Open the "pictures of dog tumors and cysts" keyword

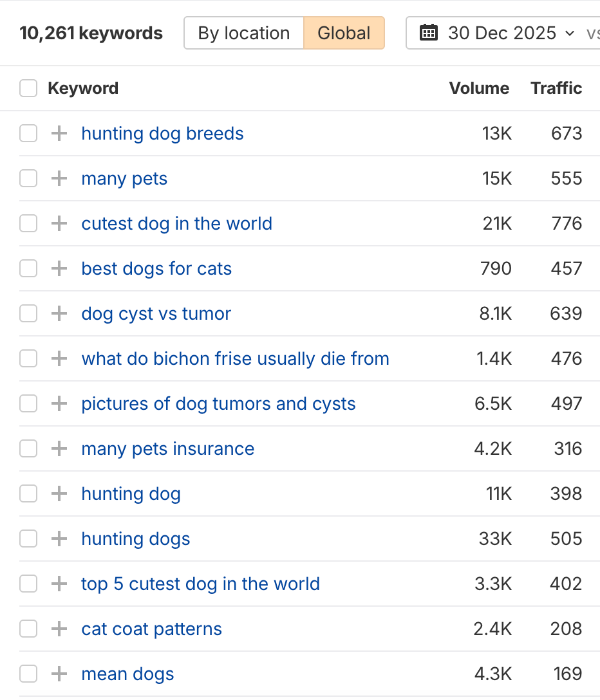pos(218,403)
